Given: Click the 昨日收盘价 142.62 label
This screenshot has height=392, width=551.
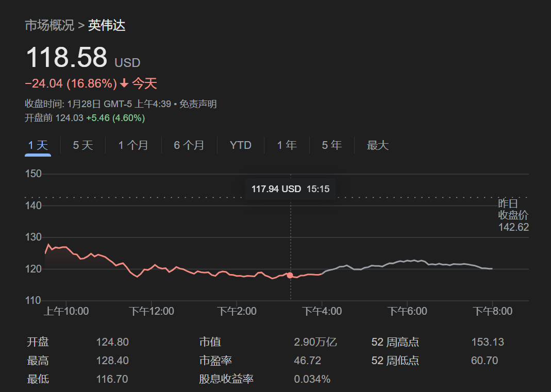Looking at the screenshot, I should coord(513,215).
